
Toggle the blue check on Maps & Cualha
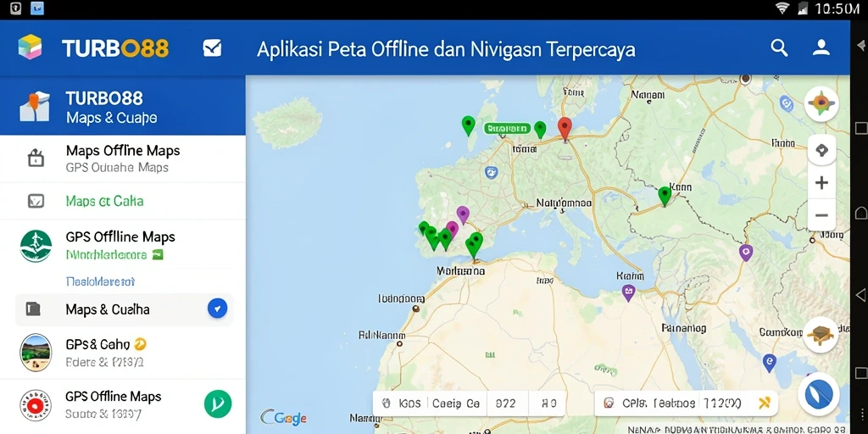(218, 309)
